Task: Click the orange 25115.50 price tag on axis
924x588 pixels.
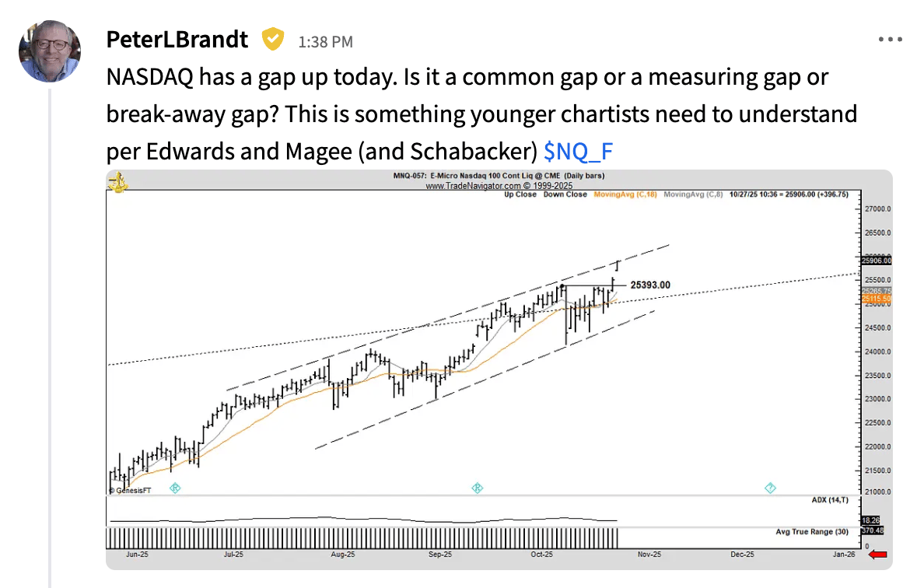Action: pos(877,299)
